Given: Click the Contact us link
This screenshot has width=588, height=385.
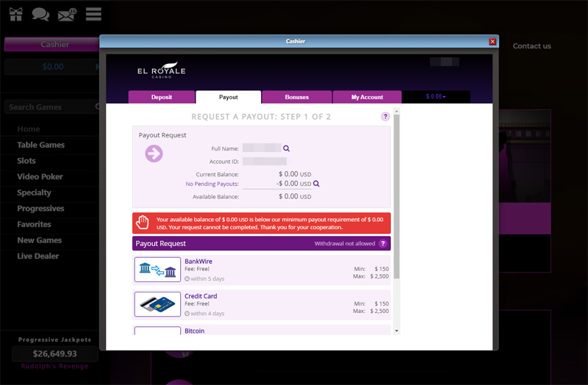Looking at the screenshot, I should 531,46.
